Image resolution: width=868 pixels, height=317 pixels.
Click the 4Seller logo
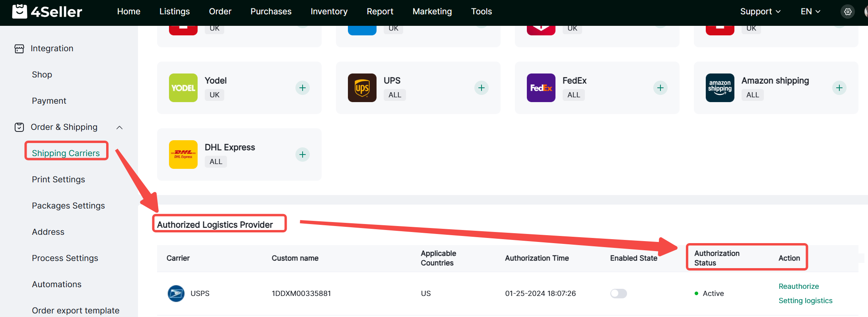point(47,12)
